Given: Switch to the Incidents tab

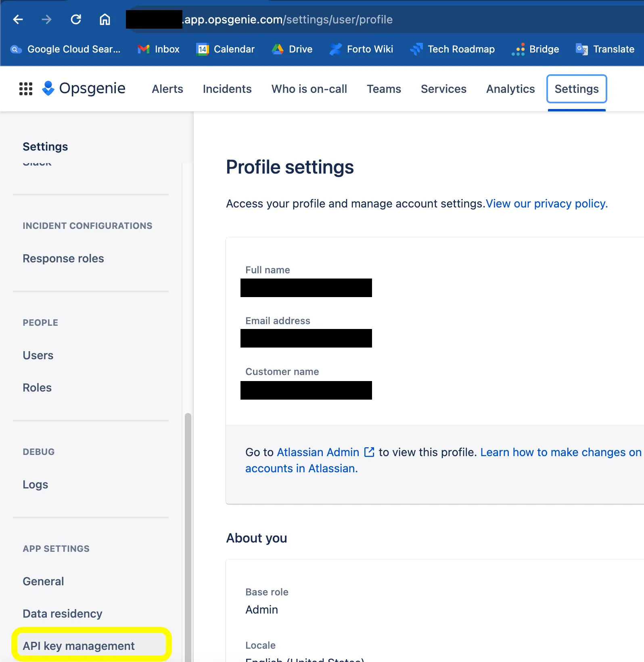Looking at the screenshot, I should click(x=227, y=89).
